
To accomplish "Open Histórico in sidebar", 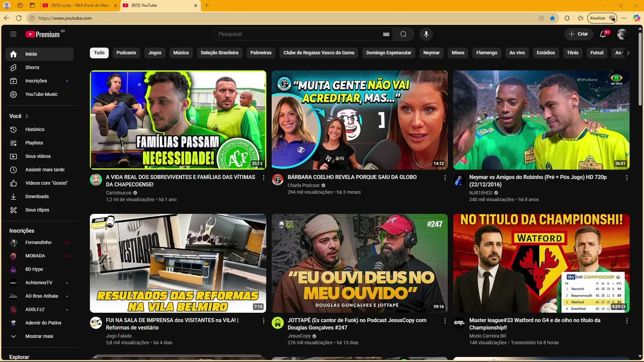I will tap(40, 129).
